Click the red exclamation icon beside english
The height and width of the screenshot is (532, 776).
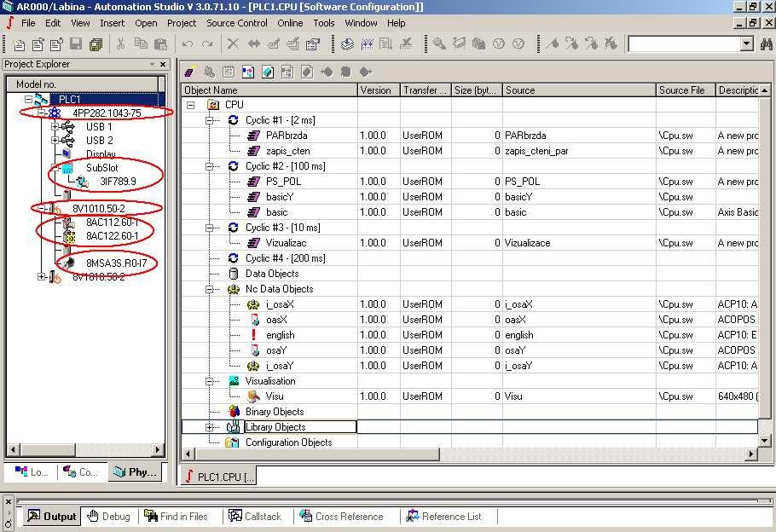[x=254, y=335]
